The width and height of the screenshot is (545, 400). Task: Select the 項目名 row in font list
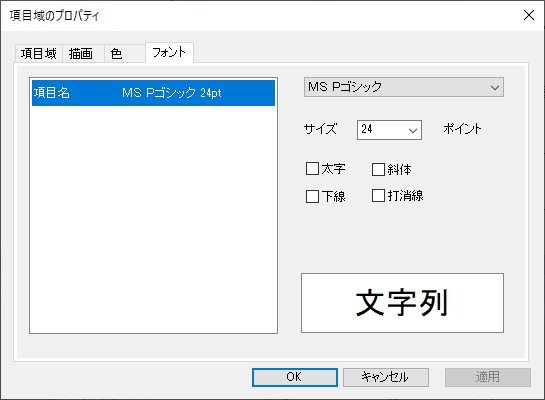tap(153, 93)
